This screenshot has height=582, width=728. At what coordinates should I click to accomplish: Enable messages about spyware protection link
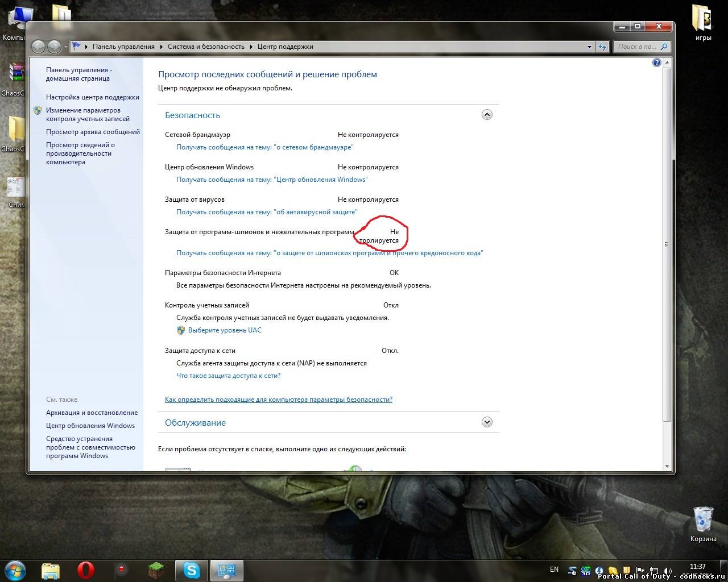point(329,253)
